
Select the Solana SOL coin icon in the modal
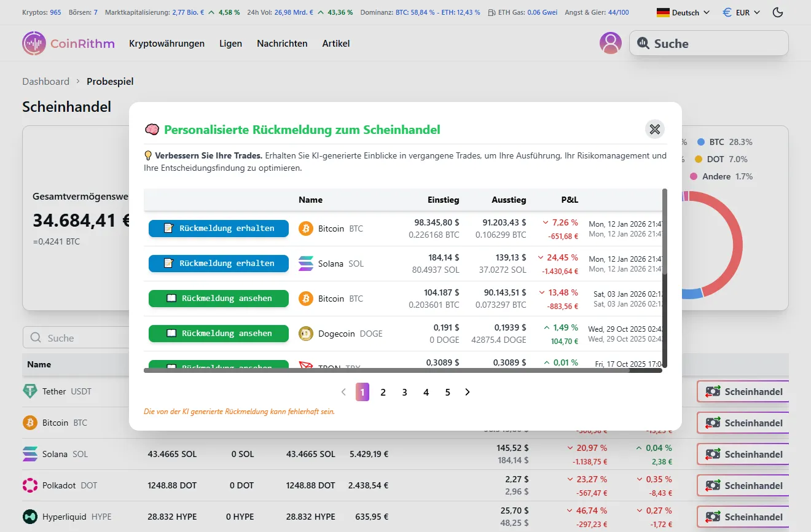(x=305, y=264)
